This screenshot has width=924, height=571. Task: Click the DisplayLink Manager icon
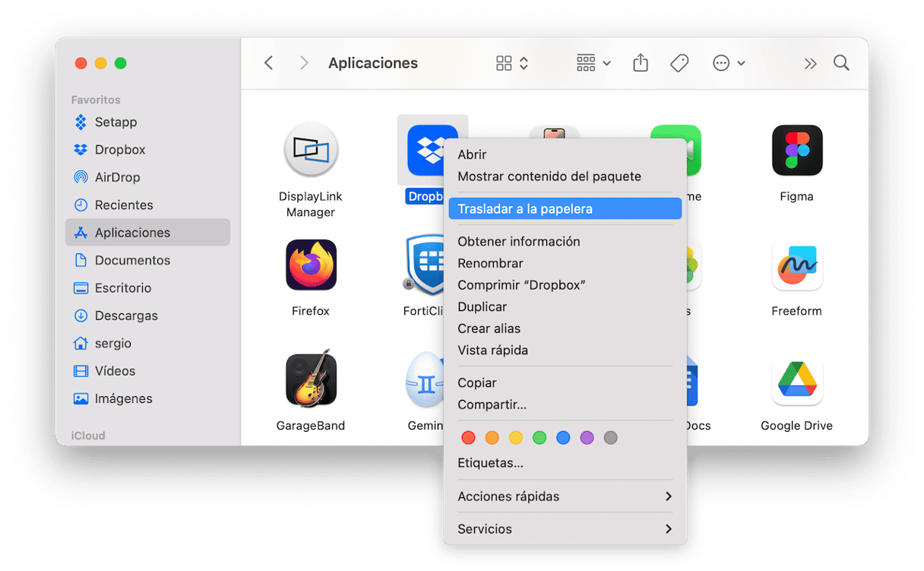(x=311, y=151)
